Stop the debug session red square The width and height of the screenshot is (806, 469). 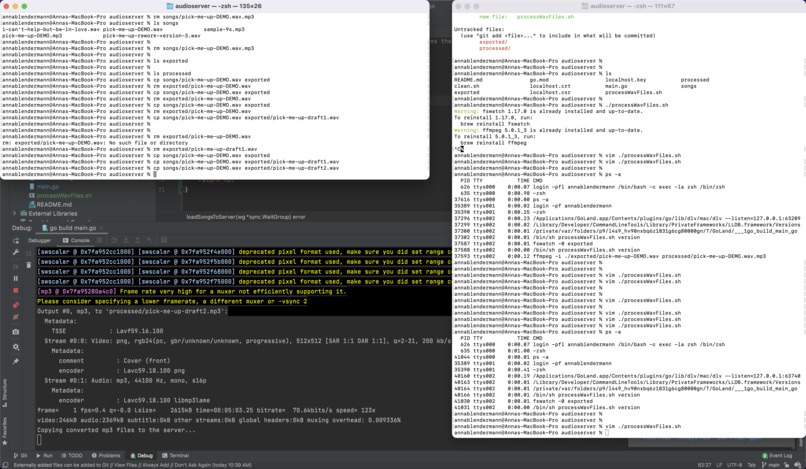(x=16, y=291)
